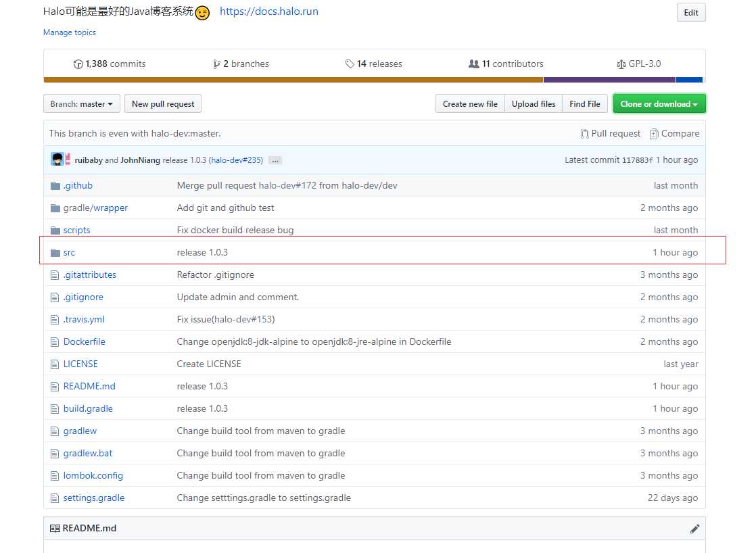Click the JohnNiang author name
The height and width of the screenshot is (553, 756).
click(140, 160)
